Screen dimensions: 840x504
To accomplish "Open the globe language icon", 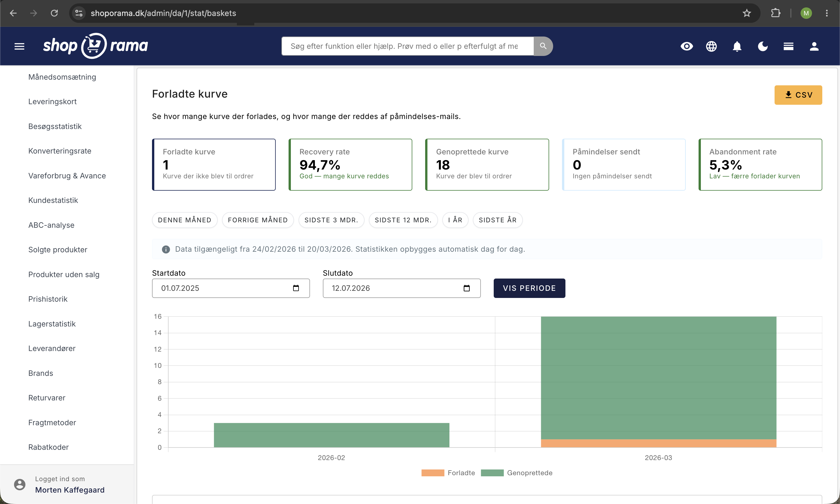I will pyautogui.click(x=711, y=46).
